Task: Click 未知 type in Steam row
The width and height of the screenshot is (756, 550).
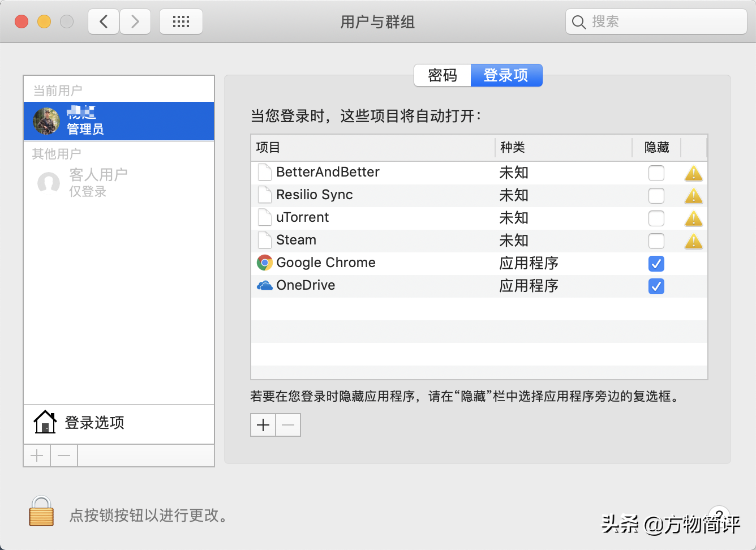Action: (x=514, y=240)
